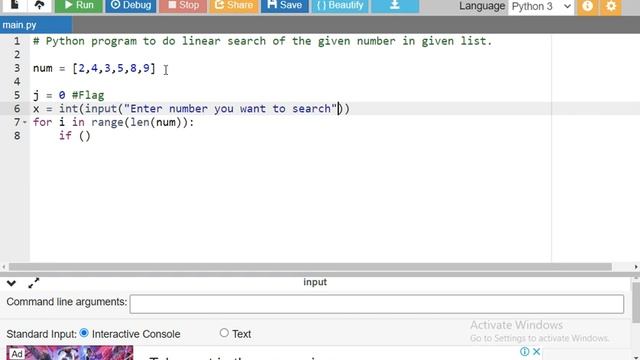The width and height of the screenshot is (640, 360).
Task: Collapse the input console chevron
Action: (11, 283)
